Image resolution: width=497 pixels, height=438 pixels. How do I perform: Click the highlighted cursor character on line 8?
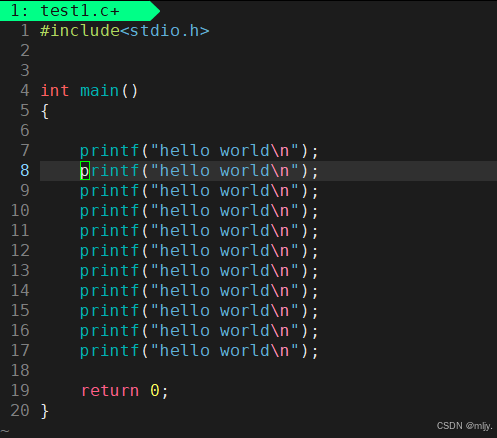tap(85, 171)
